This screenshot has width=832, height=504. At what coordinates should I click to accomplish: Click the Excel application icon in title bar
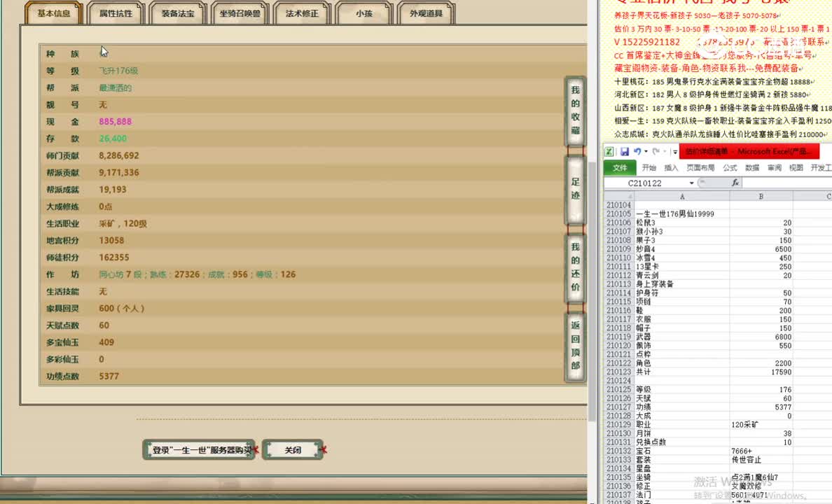[x=609, y=152]
